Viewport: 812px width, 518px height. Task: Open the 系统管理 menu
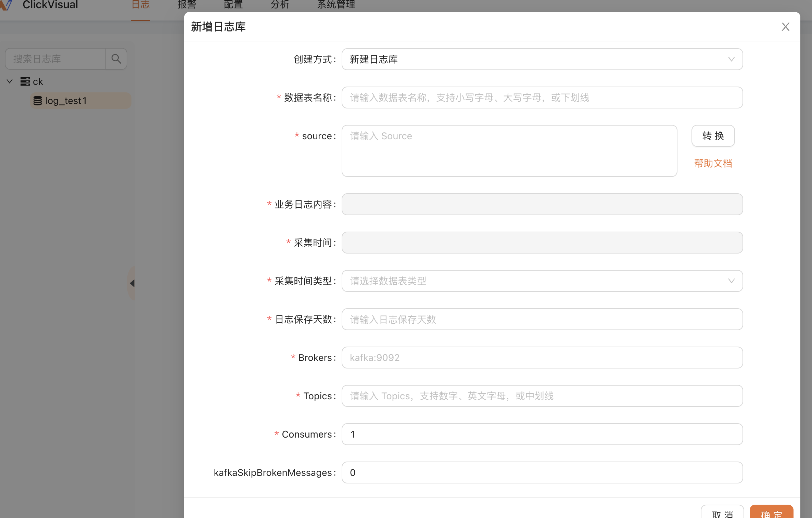(336, 5)
